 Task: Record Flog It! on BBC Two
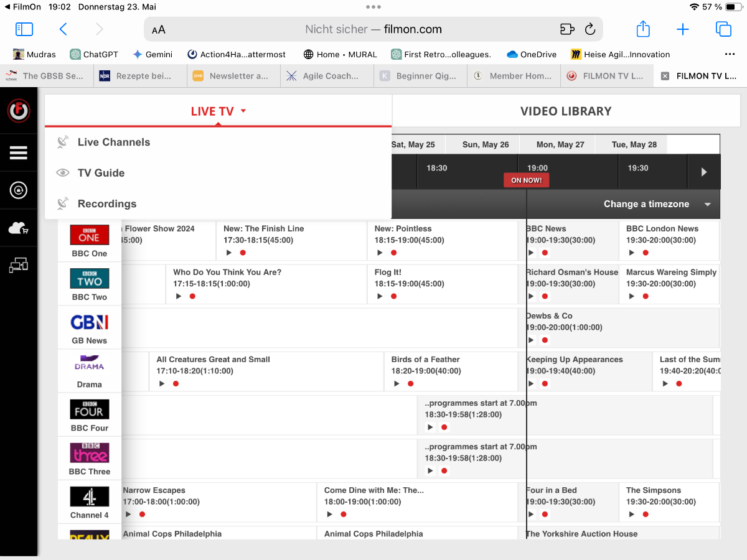[x=393, y=296]
